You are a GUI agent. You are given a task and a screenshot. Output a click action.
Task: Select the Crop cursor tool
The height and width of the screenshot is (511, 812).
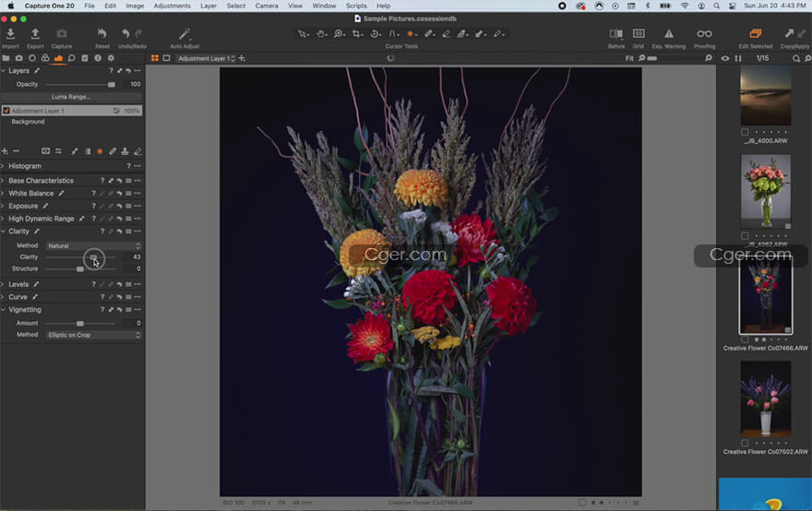click(x=357, y=33)
